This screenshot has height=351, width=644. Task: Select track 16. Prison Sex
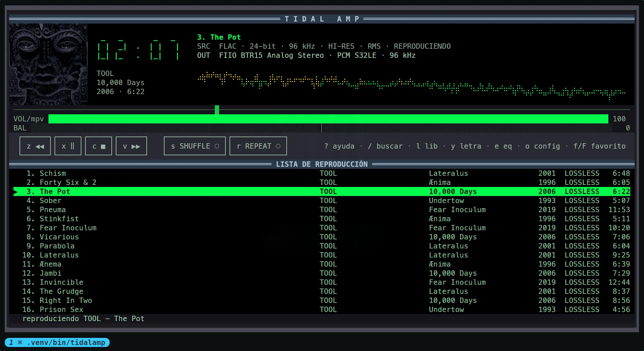(322, 309)
